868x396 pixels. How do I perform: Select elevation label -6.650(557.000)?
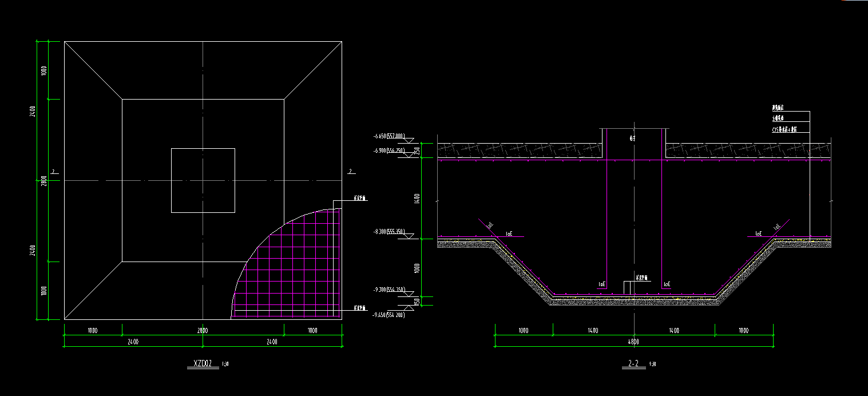tap(389, 137)
